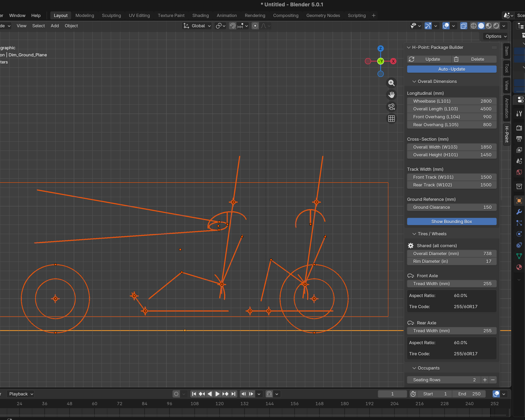This screenshot has width=525, height=420.
Task: Click the Update button
Action: point(432,59)
